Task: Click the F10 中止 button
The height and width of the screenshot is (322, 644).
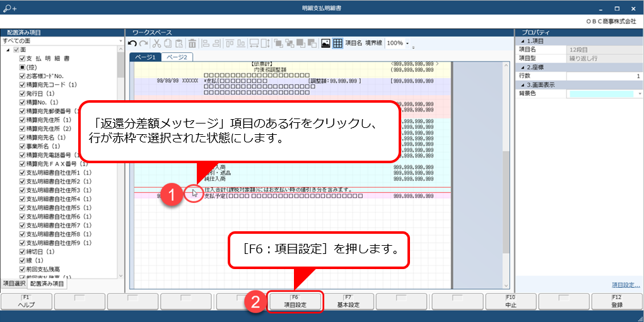Action: pyautogui.click(x=510, y=301)
